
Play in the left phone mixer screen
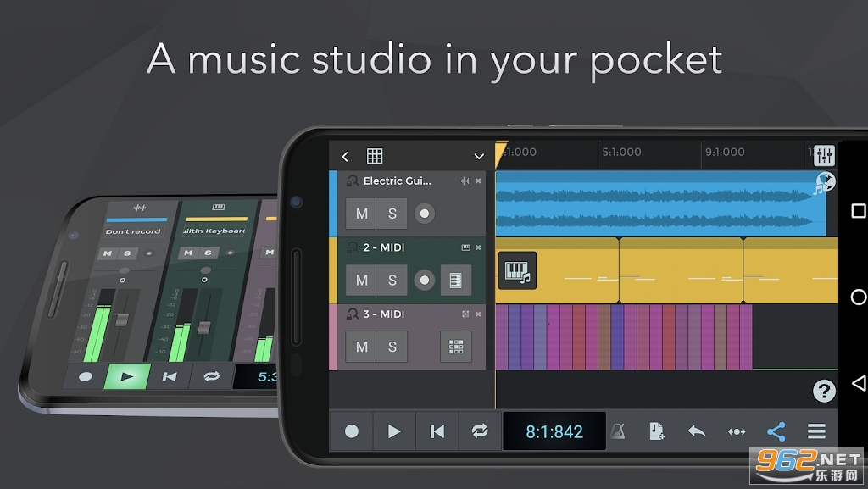(x=127, y=376)
